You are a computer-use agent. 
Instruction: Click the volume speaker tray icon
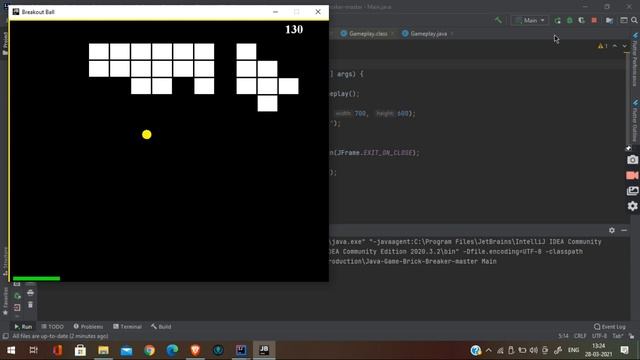[534, 350]
